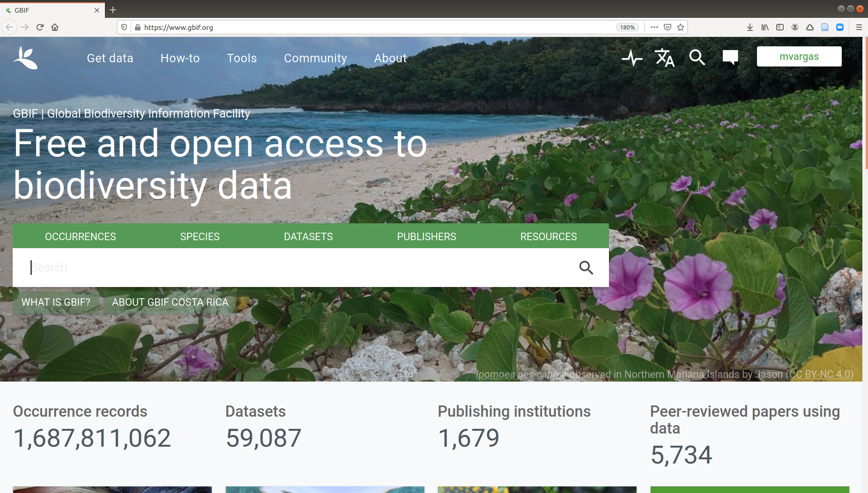
Task: Open the Firefox hamburger menu
Action: point(859,27)
